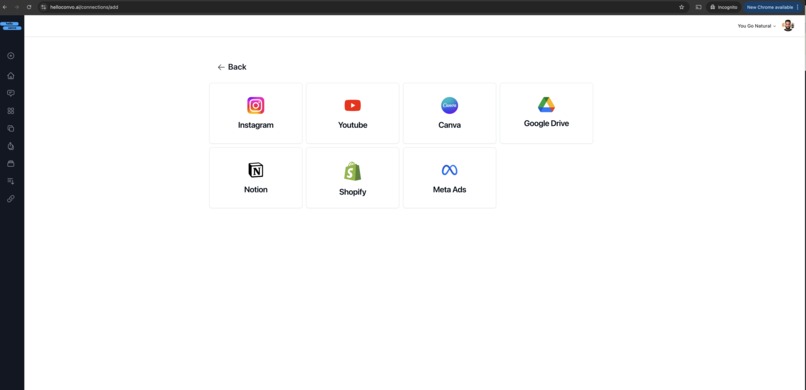Bookmark the page with the star icon
This screenshot has height=390, width=806.
[682, 7]
